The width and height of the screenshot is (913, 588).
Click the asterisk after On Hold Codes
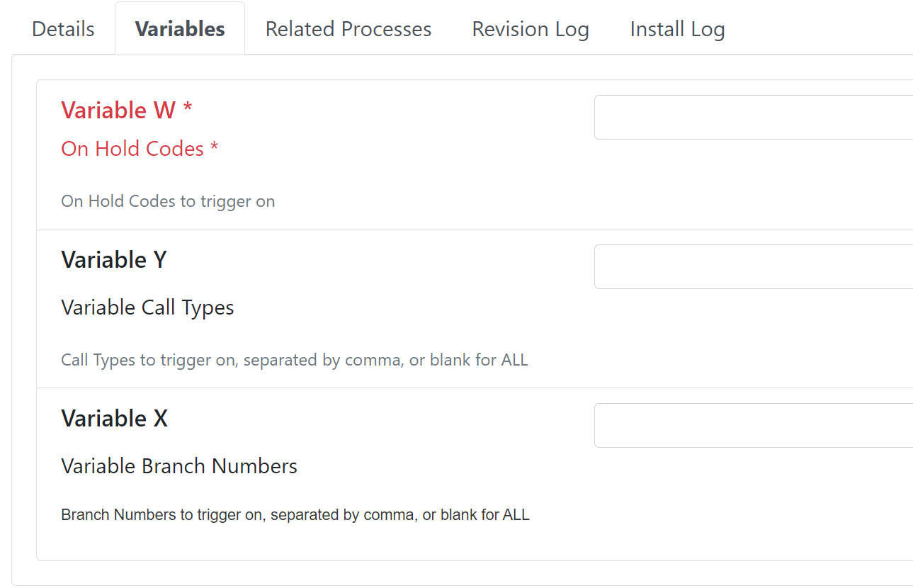tap(214, 147)
